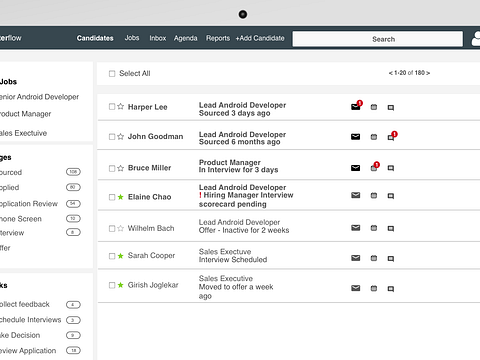Star the candidate John Goodman

(121, 136)
